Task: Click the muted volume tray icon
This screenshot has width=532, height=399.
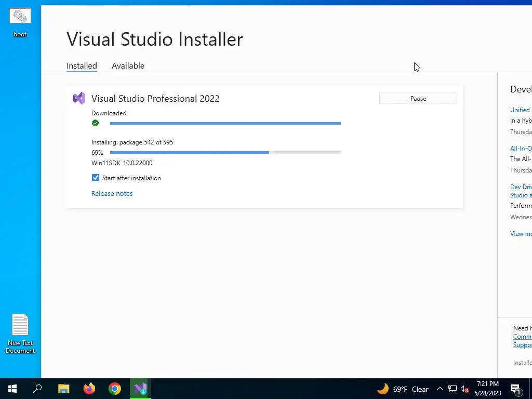Action: pyautogui.click(x=465, y=389)
